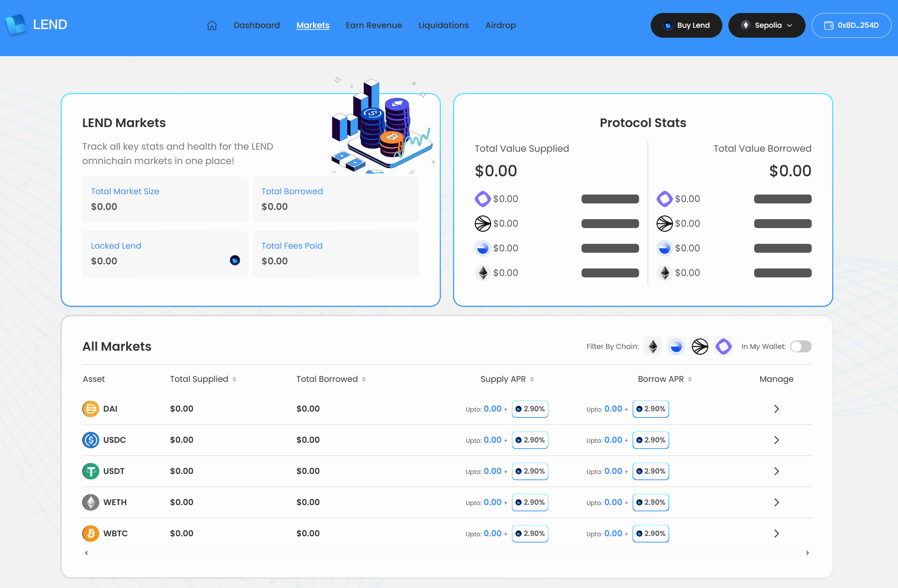
Task: Click the LEND logo
Action: pos(36,25)
